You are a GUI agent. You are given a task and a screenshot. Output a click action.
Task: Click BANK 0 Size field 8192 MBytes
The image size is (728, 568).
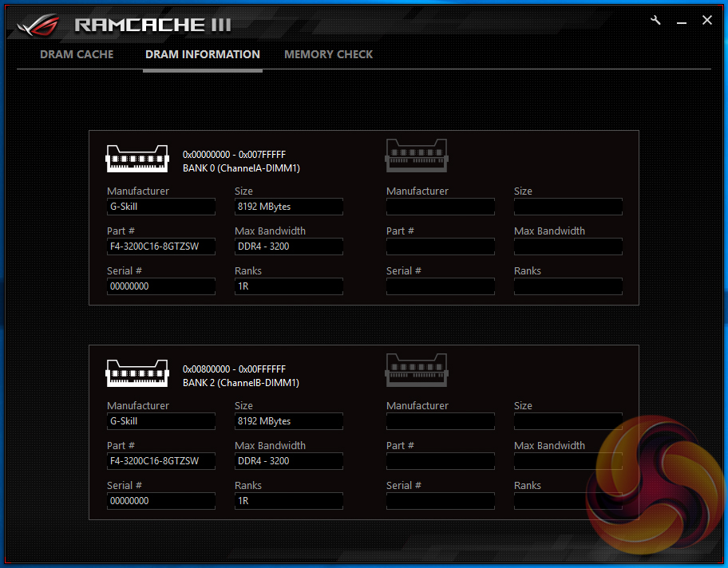click(289, 207)
